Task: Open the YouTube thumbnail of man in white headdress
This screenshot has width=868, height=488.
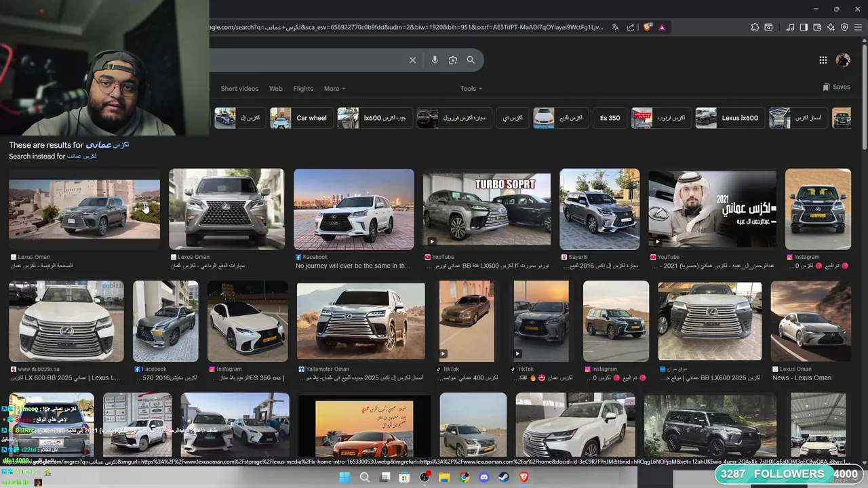Action: pos(712,209)
